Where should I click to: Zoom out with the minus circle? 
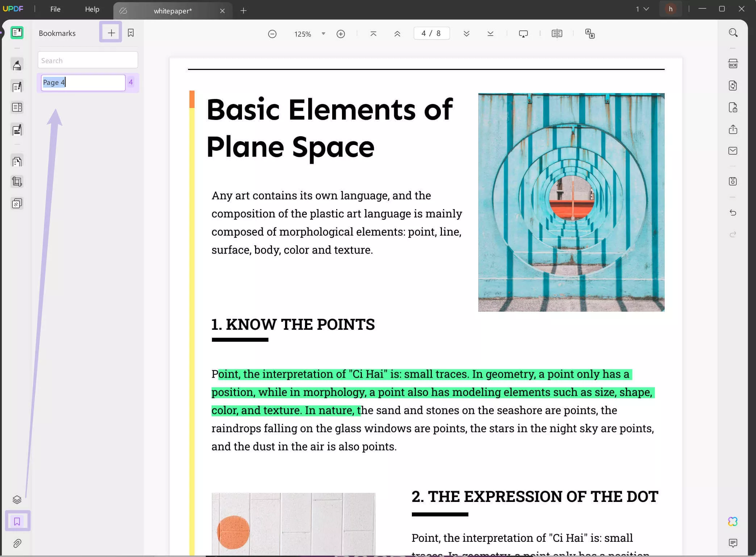[272, 34]
